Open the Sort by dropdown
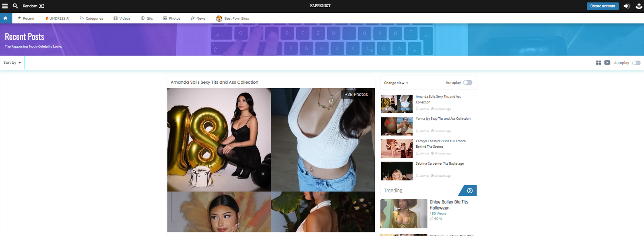The image size is (644, 236). (12, 63)
